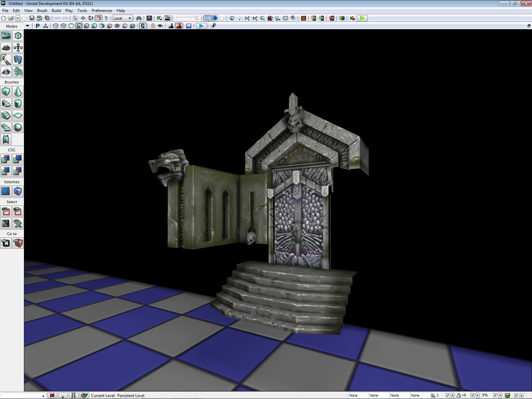The width and height of the screenshot is (532, 399).
Task: Create Card volumetric brush
Action: [x=6, y=139]
